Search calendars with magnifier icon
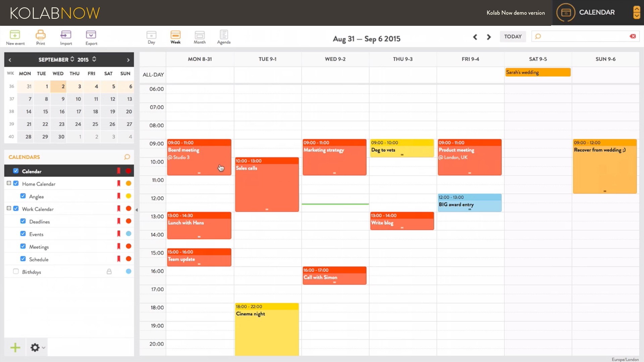Screen dimensions: 644x362 pos(127,157)
